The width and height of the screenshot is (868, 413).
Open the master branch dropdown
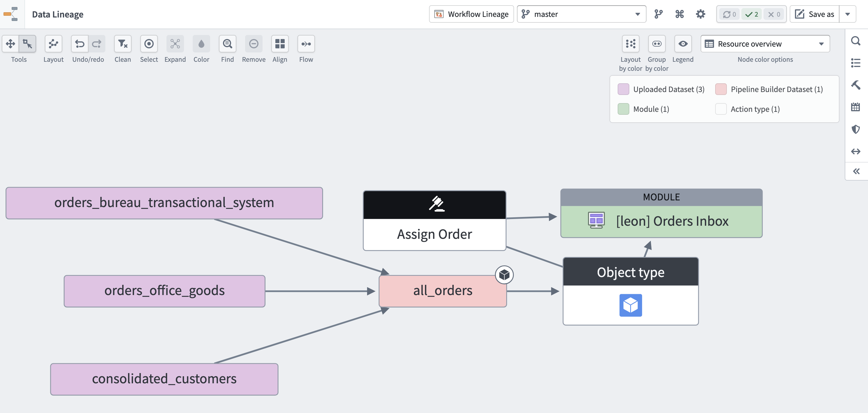click(581, 14)
